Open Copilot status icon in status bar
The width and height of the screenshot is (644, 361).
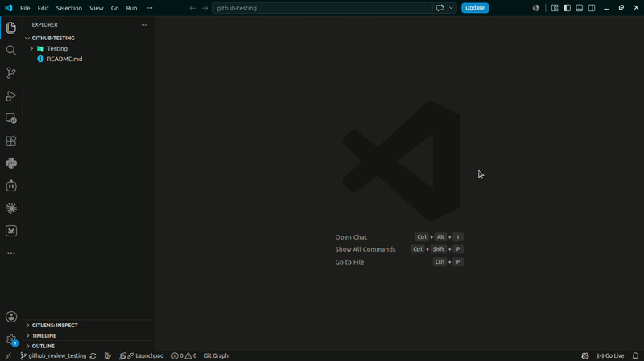point(585,355)
